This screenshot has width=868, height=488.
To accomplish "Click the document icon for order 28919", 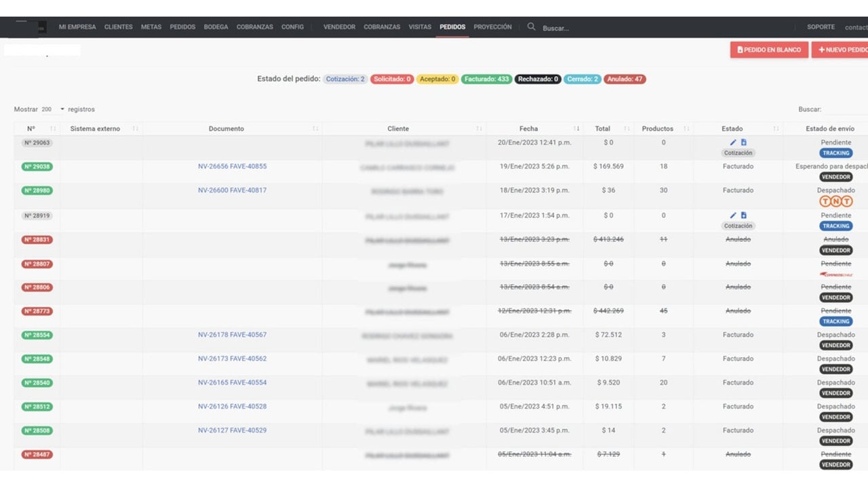I will (744, 216).
